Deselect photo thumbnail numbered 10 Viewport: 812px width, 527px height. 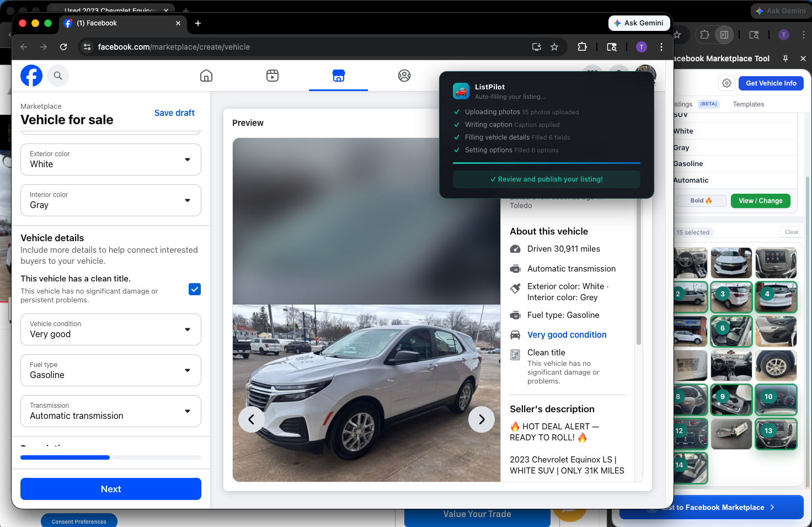coord(776,400)
